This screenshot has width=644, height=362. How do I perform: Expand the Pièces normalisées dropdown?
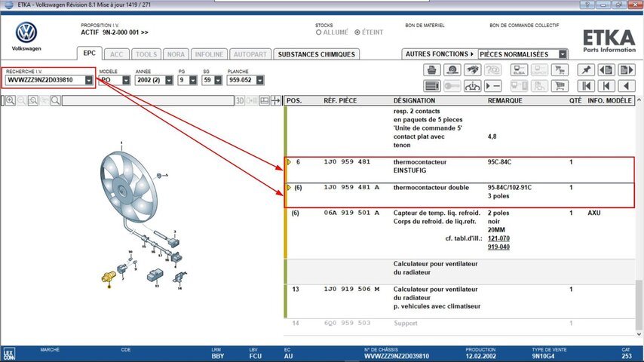[563, 54]
